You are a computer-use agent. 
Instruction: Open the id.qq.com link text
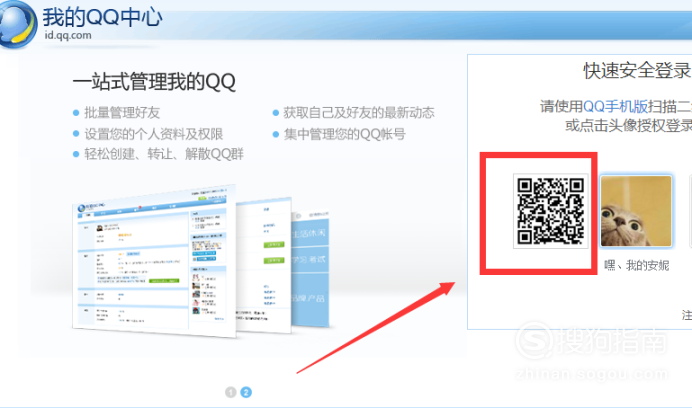tap(68, 35)
